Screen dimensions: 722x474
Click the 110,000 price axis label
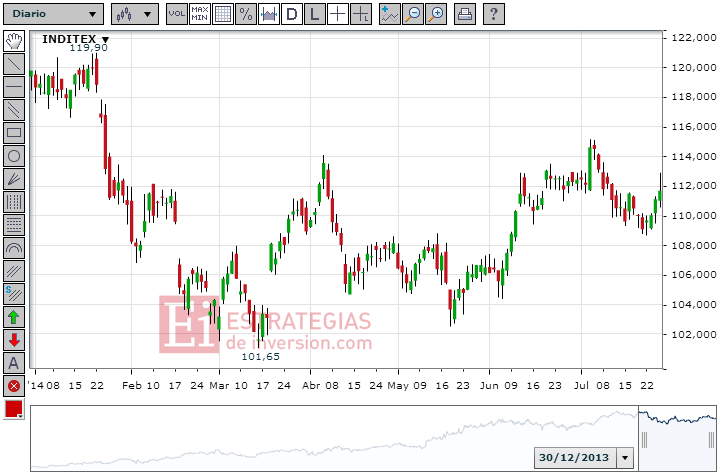[x=694, y=216]
